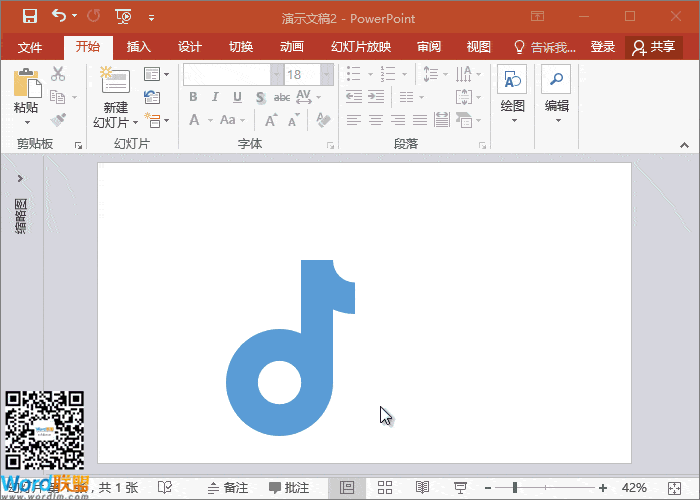700x500 pixels.
Task: Open the 编辑 editing group
Action: (556, 95)
